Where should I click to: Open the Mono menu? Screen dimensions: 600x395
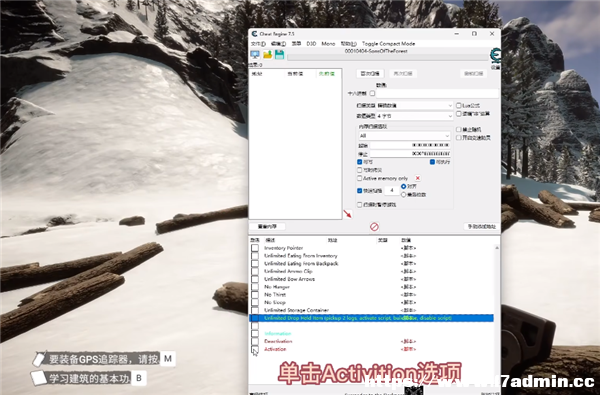328,44
